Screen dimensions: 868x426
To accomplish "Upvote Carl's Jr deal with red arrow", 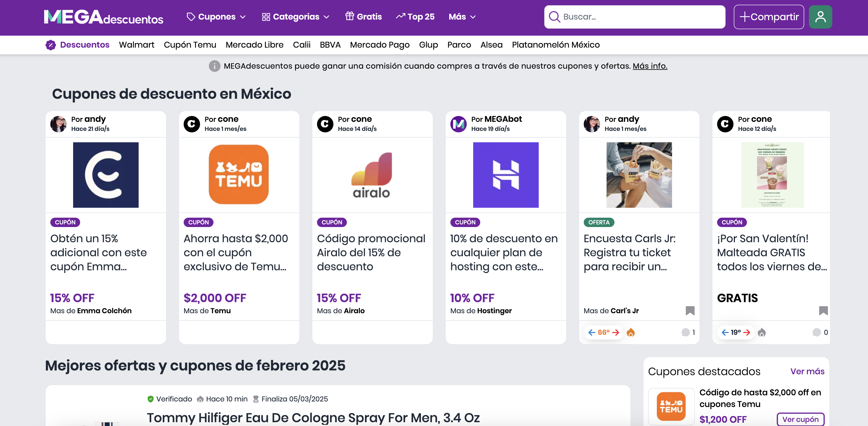I will (616, 333).
